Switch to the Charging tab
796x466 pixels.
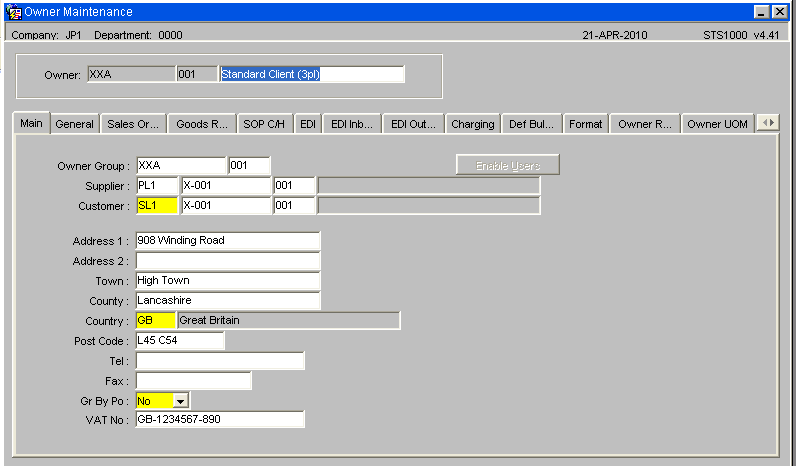[473, 124]
